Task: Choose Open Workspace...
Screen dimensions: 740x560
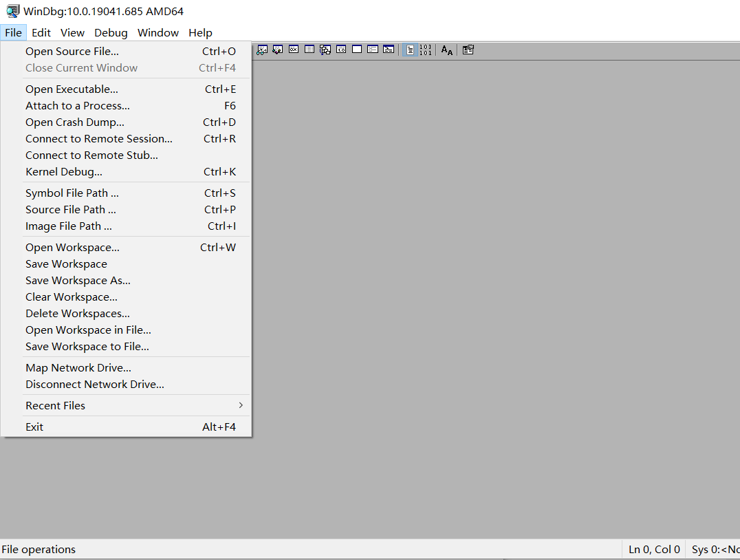Action: click(126, 247)
